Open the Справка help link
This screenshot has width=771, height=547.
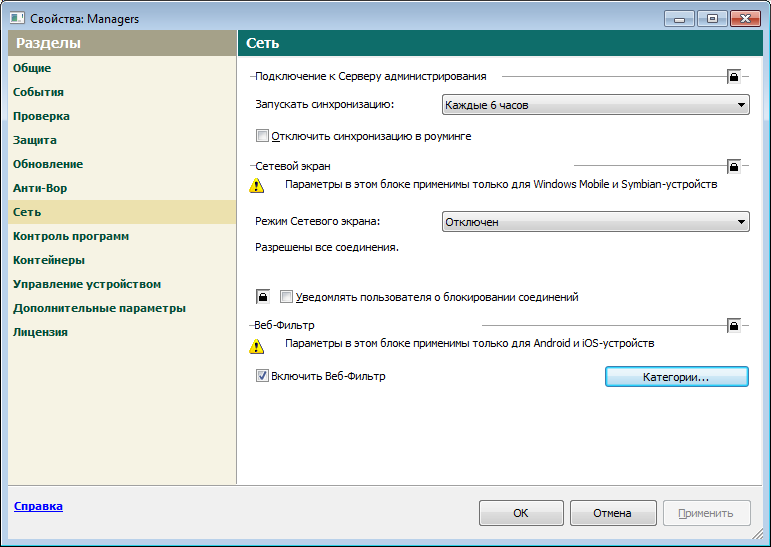point(38,506)
